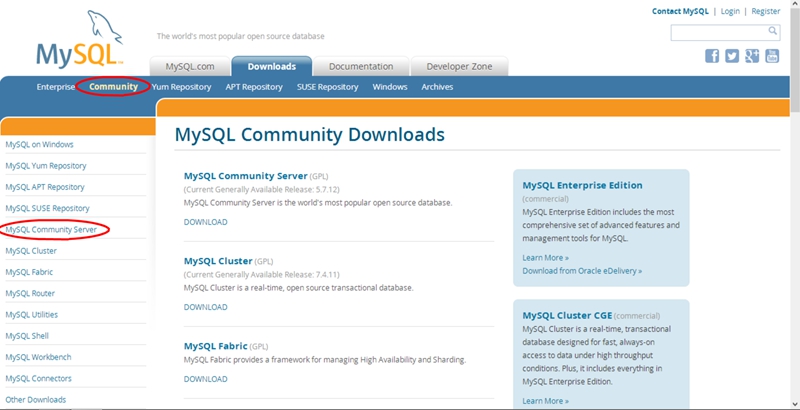
Task: Open the YouTube icon
Action: [x=772, y=56]
